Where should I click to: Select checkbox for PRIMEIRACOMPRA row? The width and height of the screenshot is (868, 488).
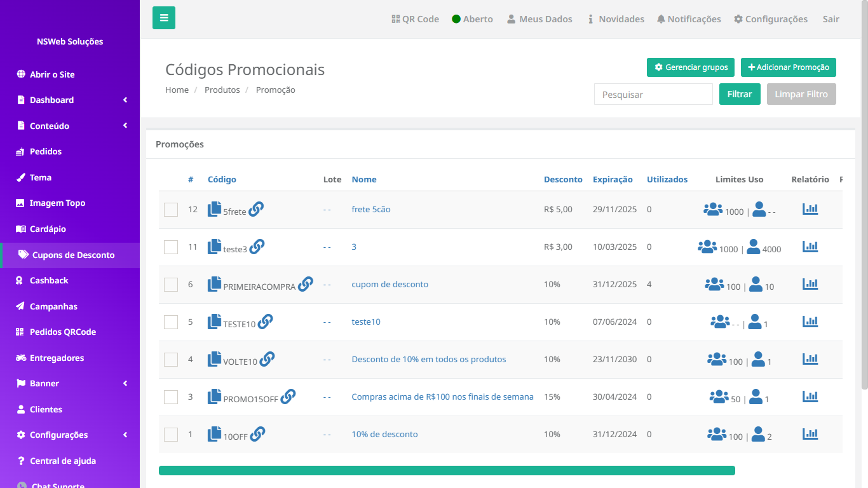pyautogui.click(x=171, y=285)
